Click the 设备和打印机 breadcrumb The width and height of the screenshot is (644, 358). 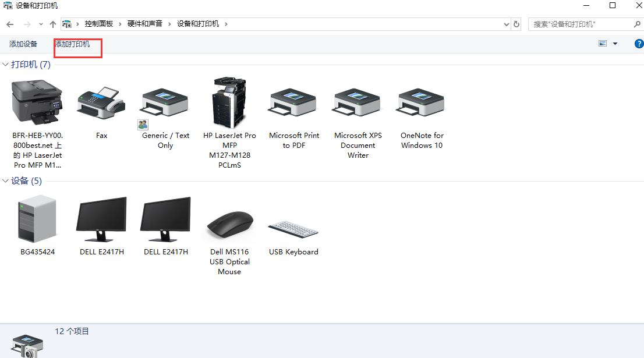198,24
